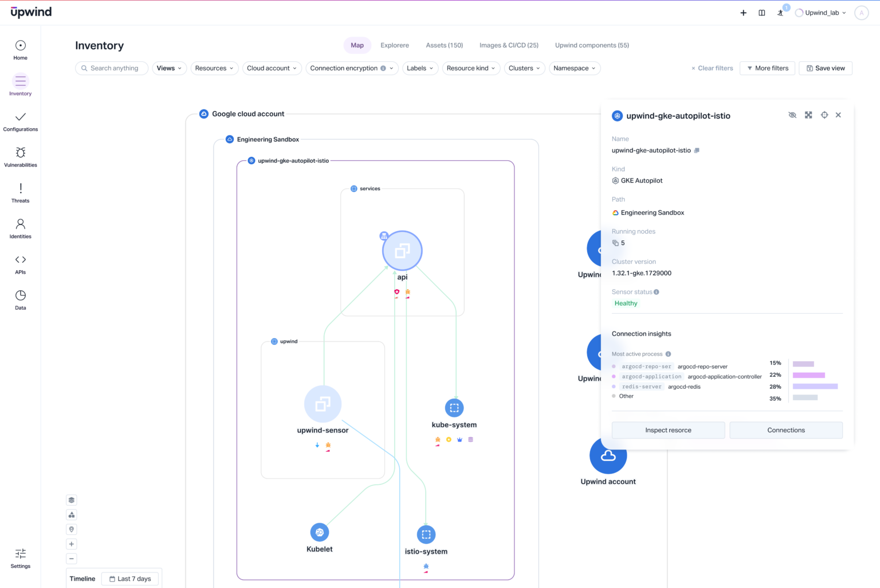Toggle the notifications icon in top bar

780,12
